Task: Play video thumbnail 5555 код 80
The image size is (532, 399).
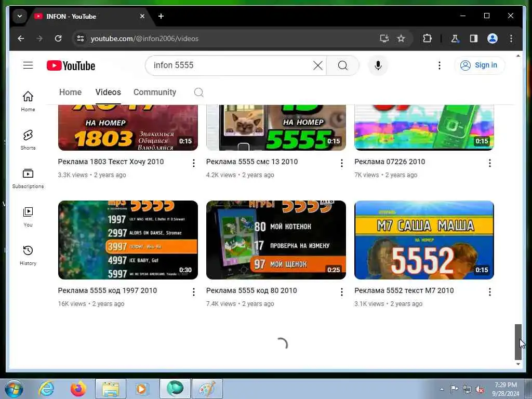Action: point(276,240)
